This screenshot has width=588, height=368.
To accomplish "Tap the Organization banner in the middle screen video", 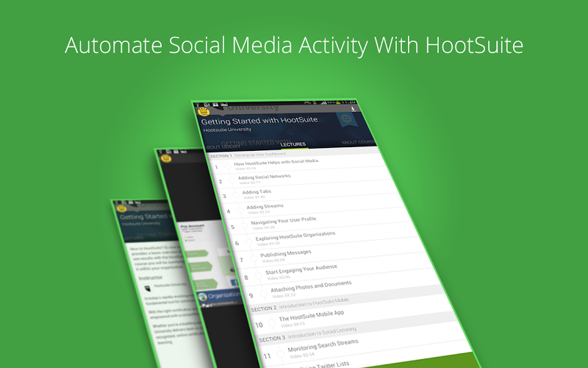I will 219,297.
